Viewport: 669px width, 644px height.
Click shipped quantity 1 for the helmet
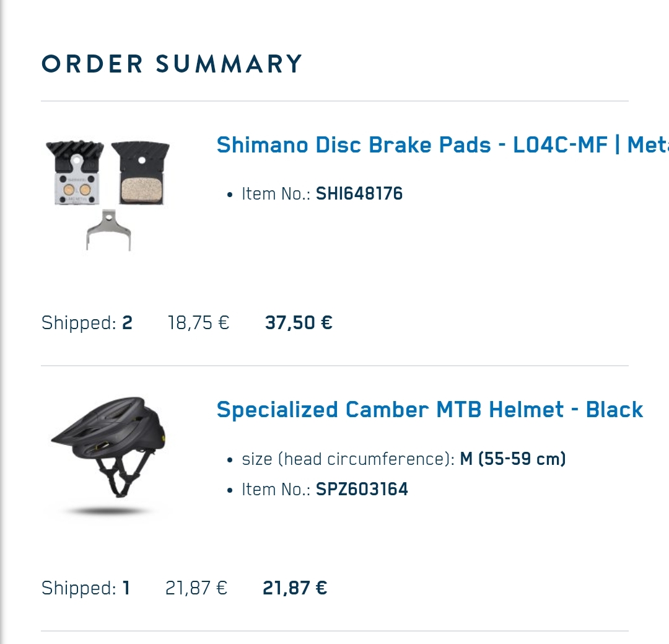(126, 588)
